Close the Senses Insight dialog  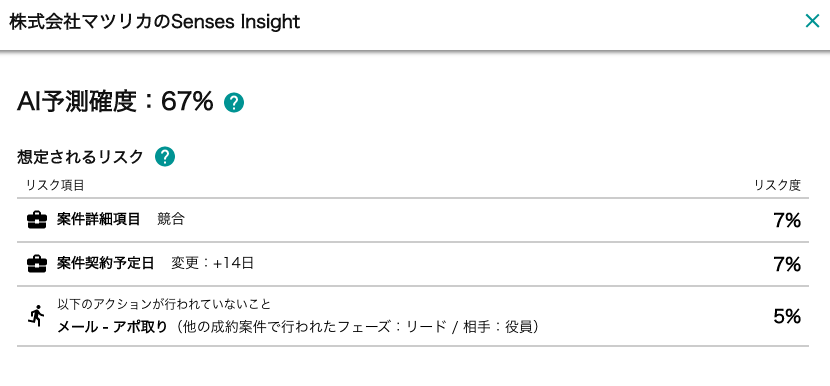point(812,21)
